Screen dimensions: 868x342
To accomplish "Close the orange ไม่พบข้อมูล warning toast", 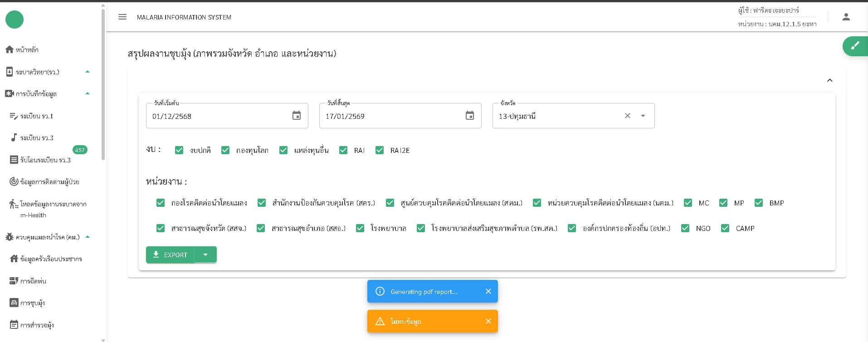I will [x=488, y=321].
